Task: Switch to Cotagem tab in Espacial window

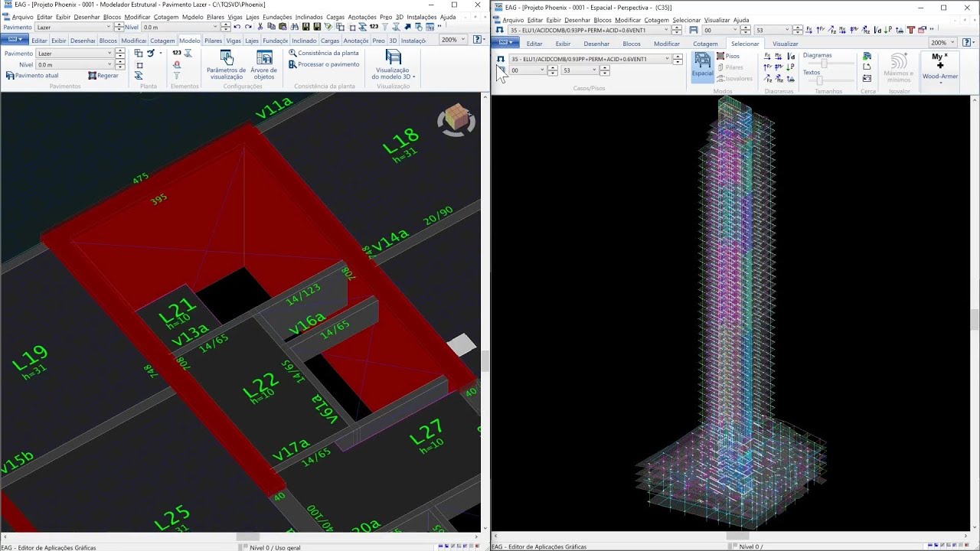Action: 705,44
